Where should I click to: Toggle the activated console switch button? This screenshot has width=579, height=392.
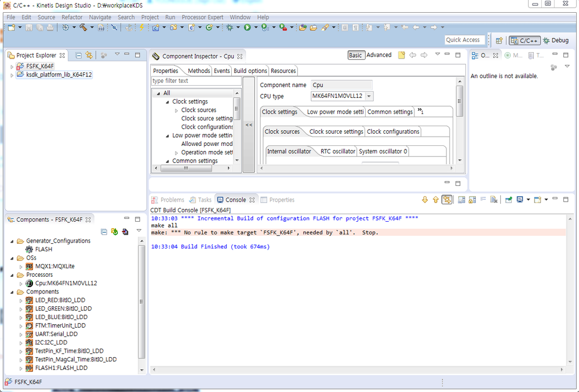point(447,200)
